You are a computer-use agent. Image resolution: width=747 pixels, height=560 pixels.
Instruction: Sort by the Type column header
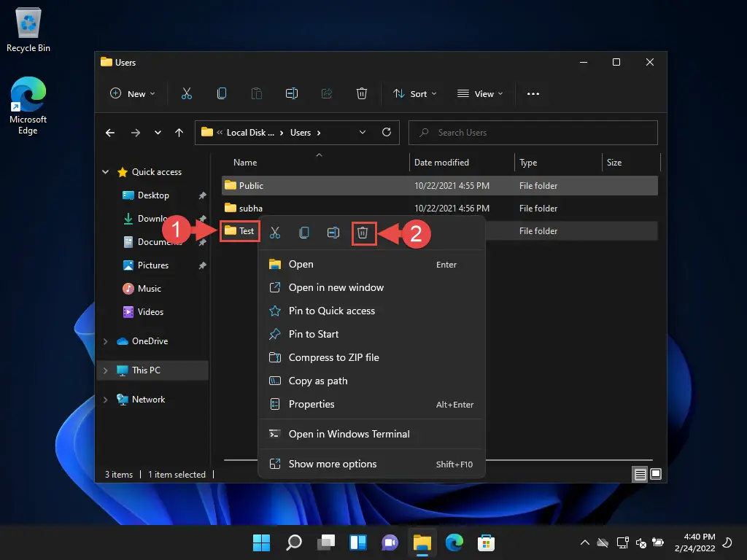558,163
